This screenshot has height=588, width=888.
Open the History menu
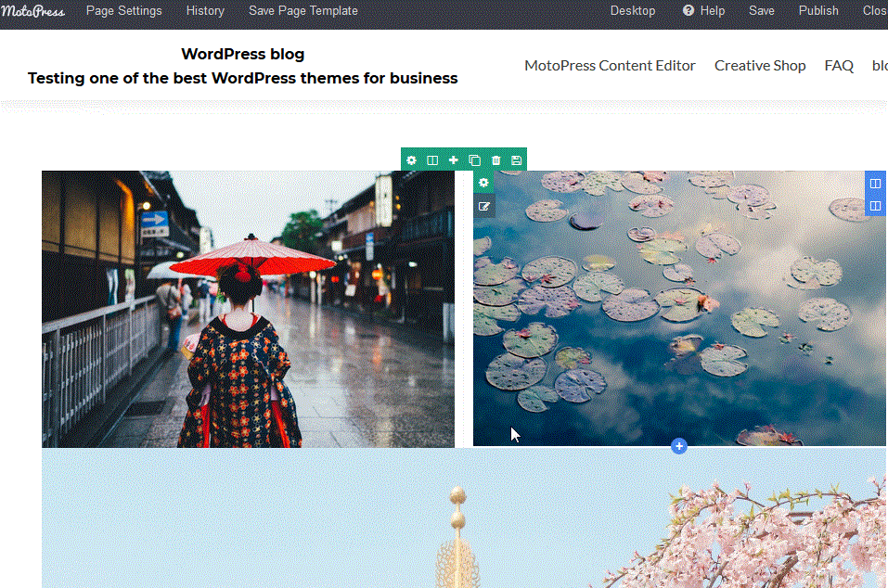point(205,11)
